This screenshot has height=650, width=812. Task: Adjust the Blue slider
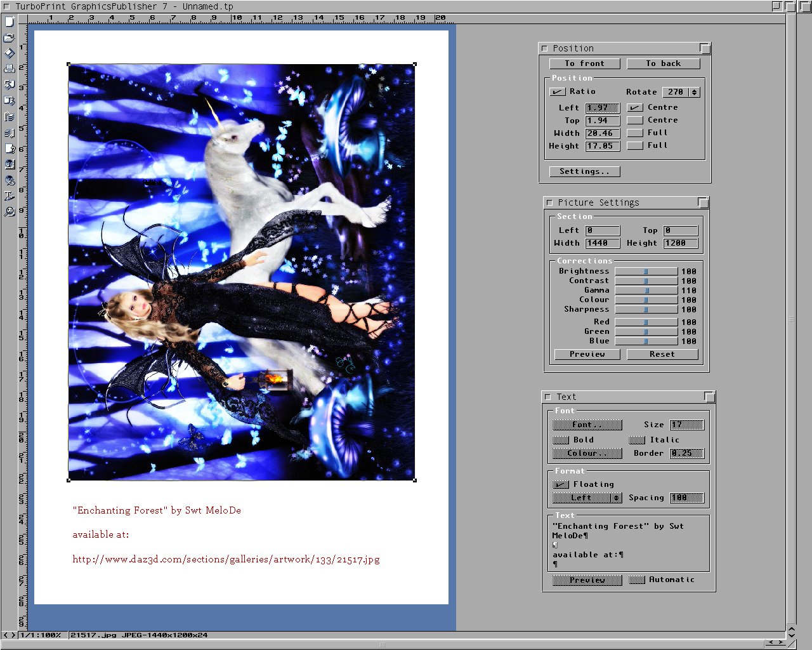tap(646, 341)
